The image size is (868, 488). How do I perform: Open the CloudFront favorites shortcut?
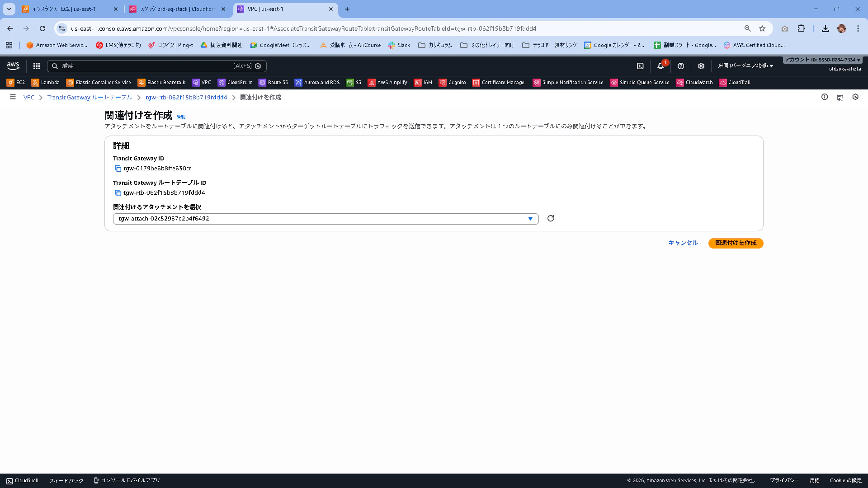point(235,83)
